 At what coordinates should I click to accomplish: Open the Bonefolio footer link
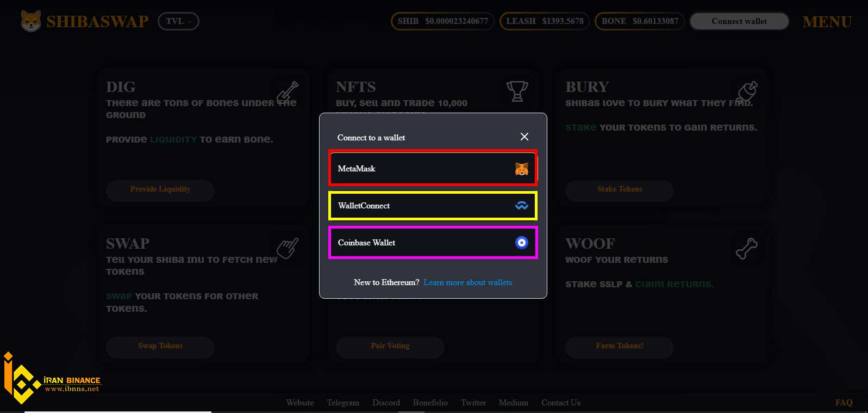pos(430,403)
